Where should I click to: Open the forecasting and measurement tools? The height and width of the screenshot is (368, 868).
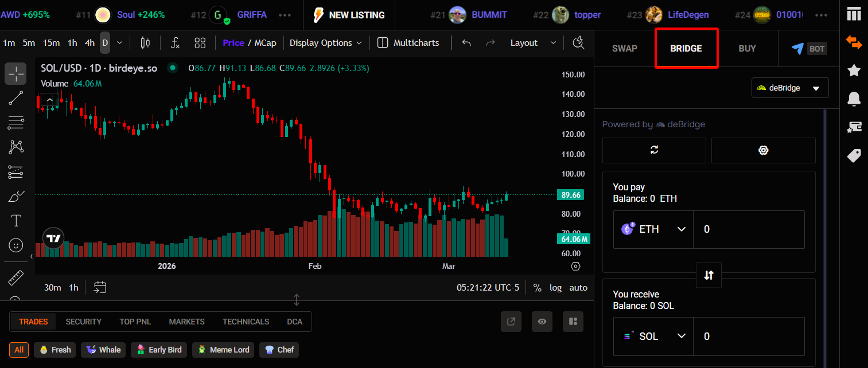16,171
